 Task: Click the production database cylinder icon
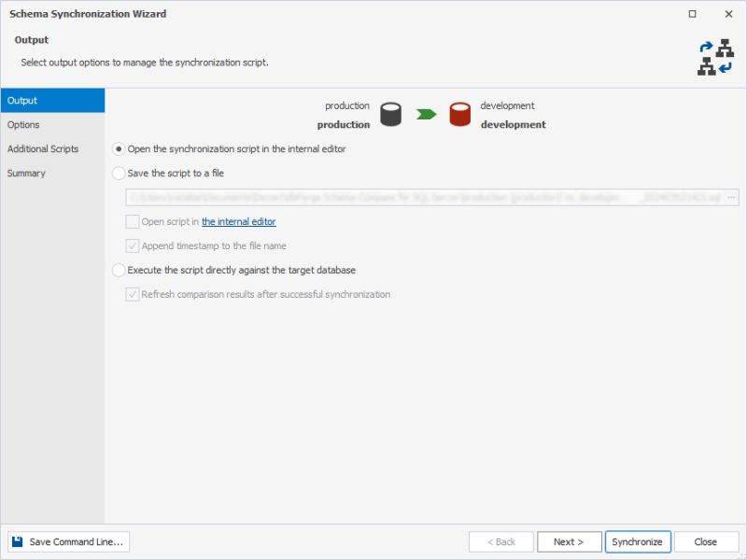[389, 113]
